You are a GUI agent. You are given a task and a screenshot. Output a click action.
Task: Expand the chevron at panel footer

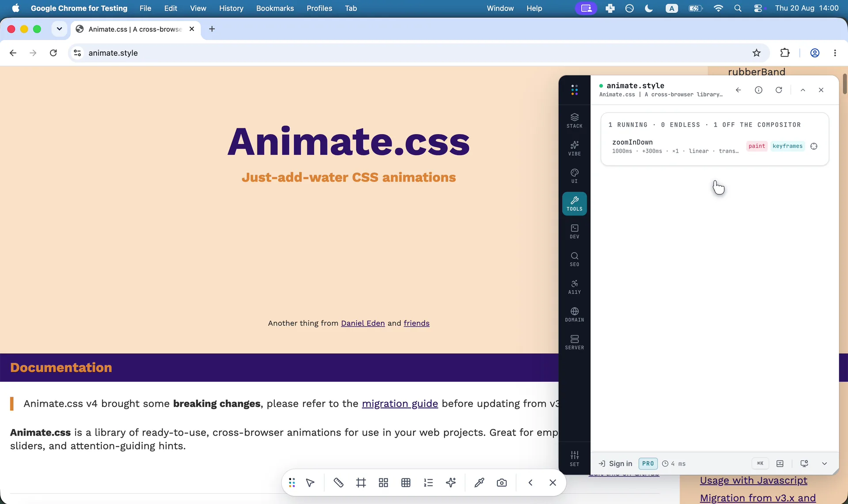click(824, 463)
